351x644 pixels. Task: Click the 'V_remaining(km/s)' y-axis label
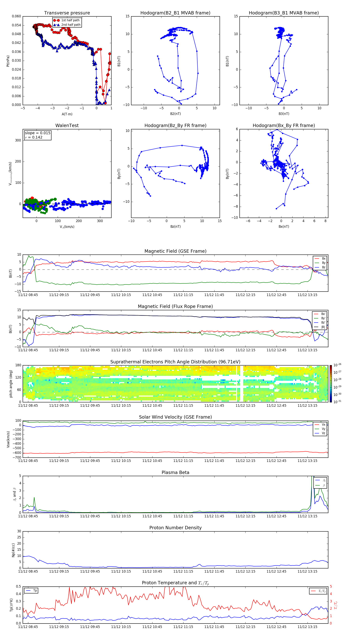10,173
